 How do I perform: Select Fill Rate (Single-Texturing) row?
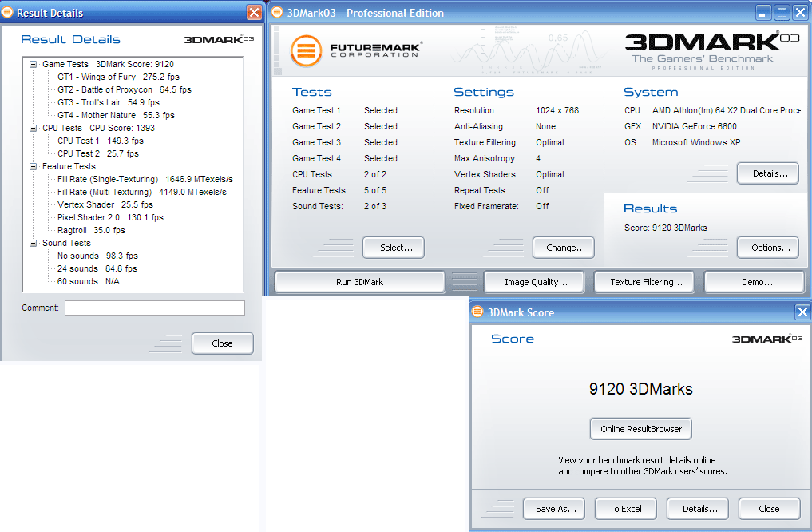(145, 179)
